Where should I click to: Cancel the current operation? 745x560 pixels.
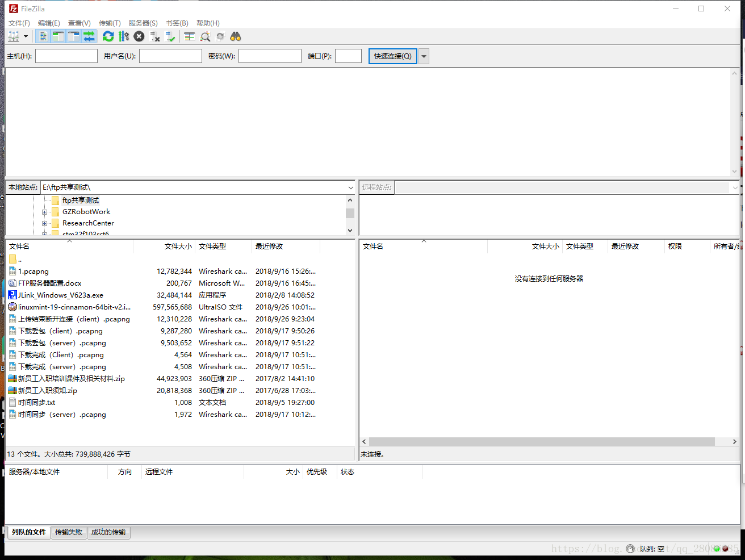tap(139, 36)
